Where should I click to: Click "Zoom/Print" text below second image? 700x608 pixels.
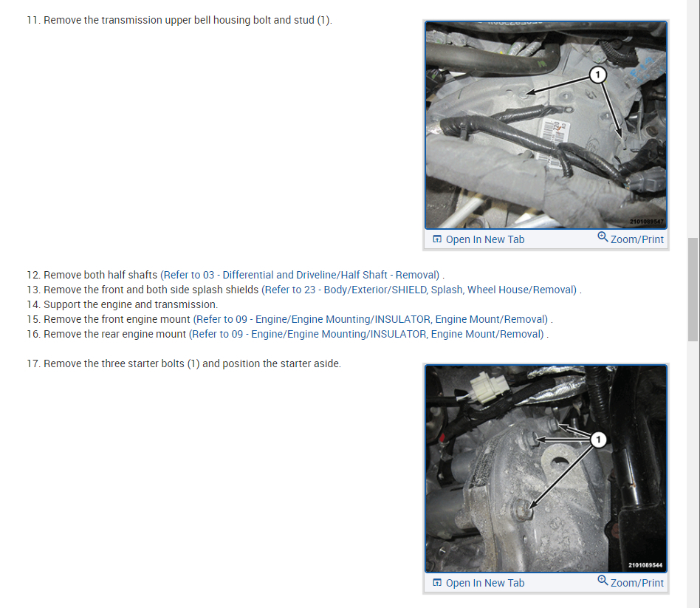click(637, 583)
